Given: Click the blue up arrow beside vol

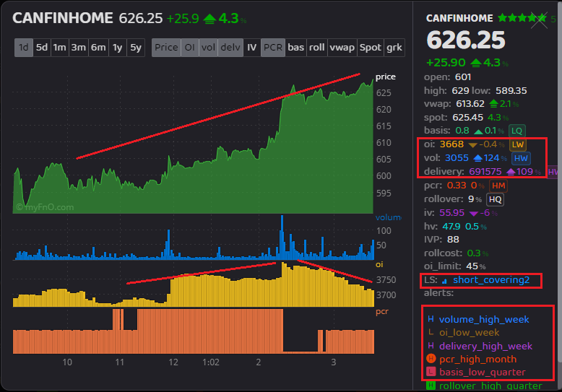Looking at the screenshot, I should [x=477, y=158].
